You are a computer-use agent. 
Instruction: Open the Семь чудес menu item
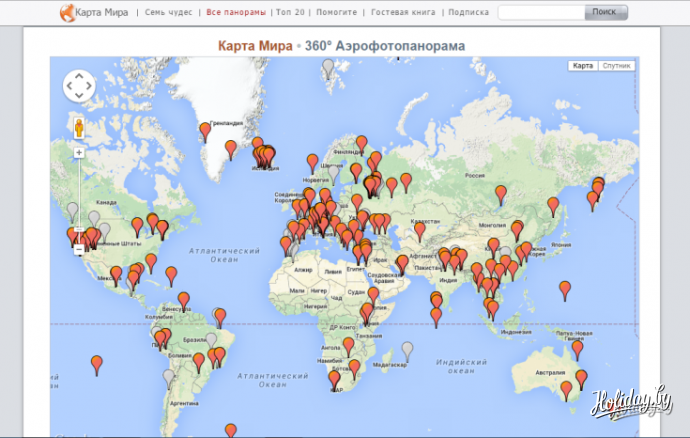169,13
